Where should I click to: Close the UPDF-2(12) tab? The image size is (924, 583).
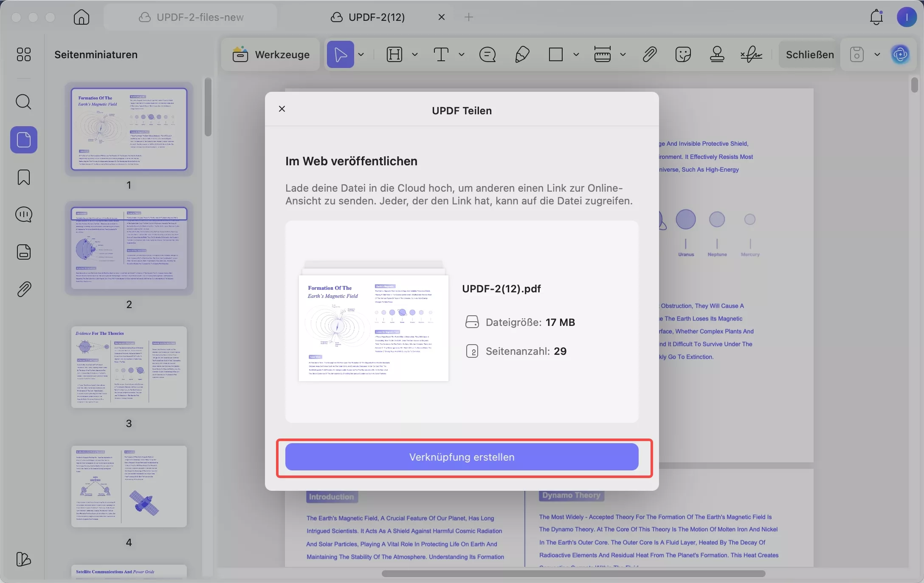point(442,17)
